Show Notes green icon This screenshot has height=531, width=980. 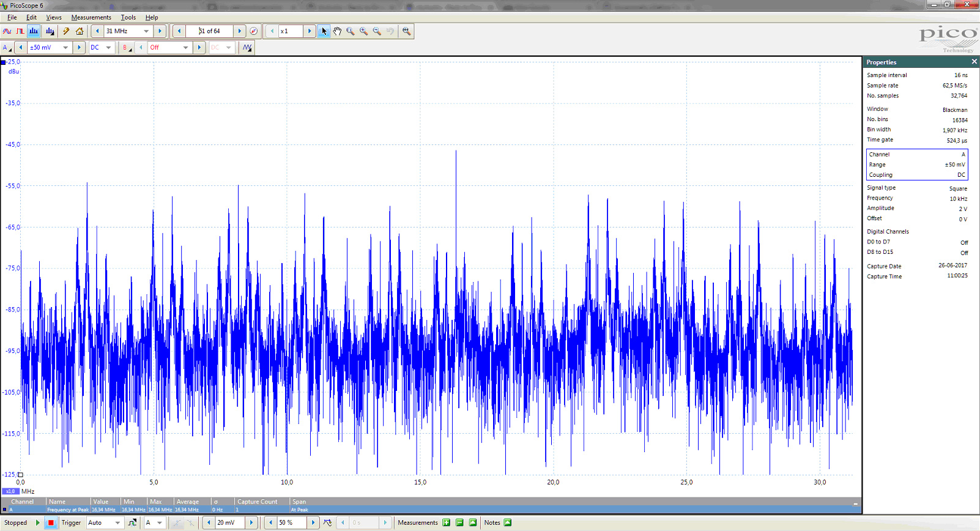[x=508, y=522]
